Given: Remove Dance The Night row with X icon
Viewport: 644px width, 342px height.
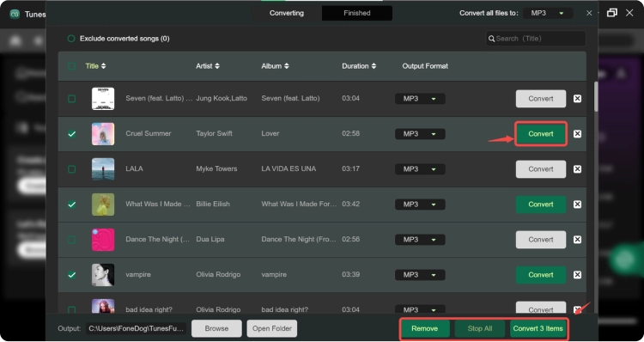Looking at the screenshot, I should [x=577, y=240].
